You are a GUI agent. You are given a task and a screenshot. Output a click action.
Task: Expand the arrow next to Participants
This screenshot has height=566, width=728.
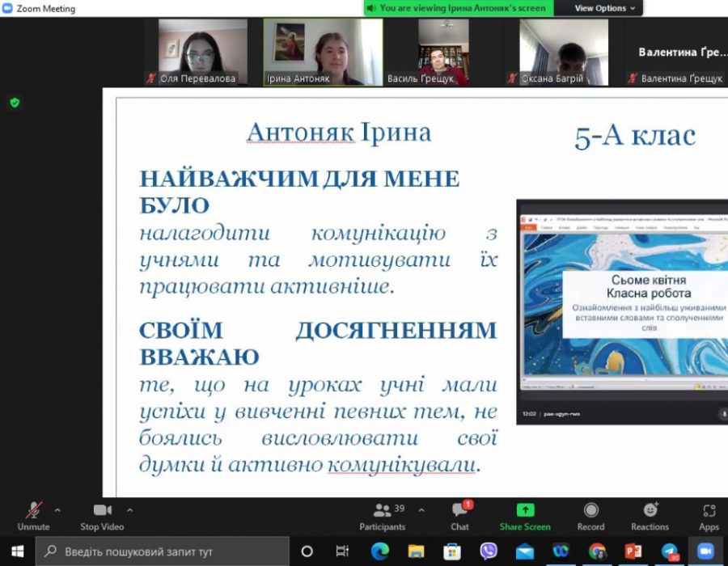click(x=421, y=510)
